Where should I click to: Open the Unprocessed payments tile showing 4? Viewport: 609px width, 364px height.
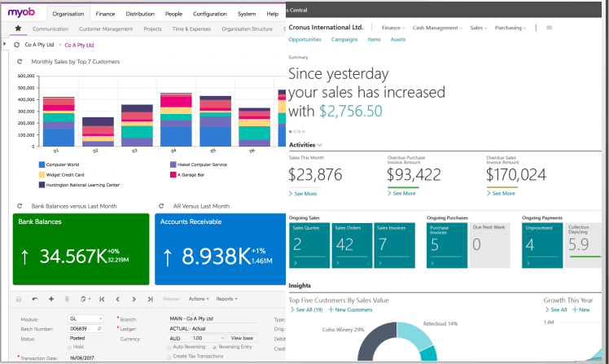(542, 245)
